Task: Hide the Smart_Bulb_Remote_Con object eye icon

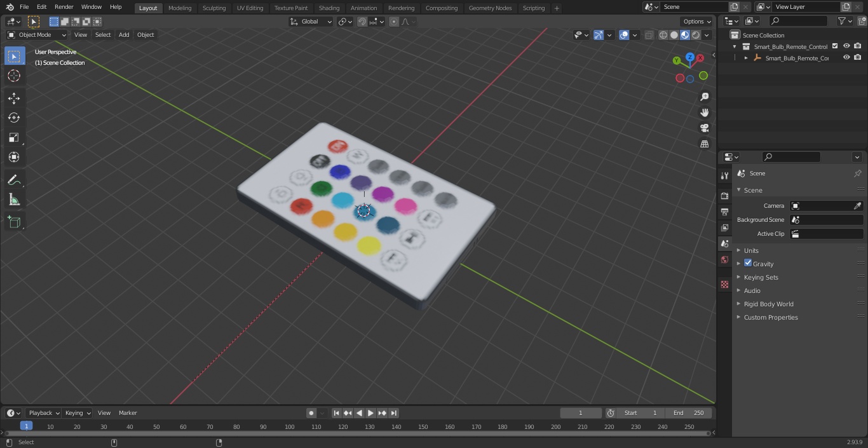Action: coord(846,58)
